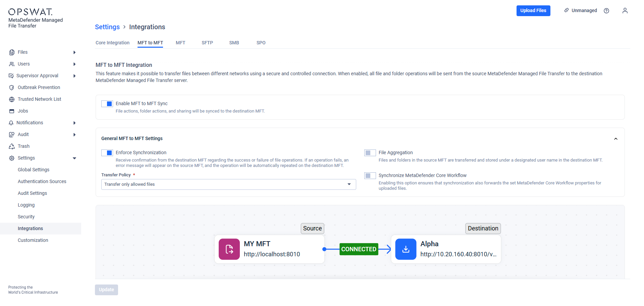Toggle Synchronize MetaDefender Core Workflow switch
Viewport: 644px width, 306px height.
[x=370, y=176]
